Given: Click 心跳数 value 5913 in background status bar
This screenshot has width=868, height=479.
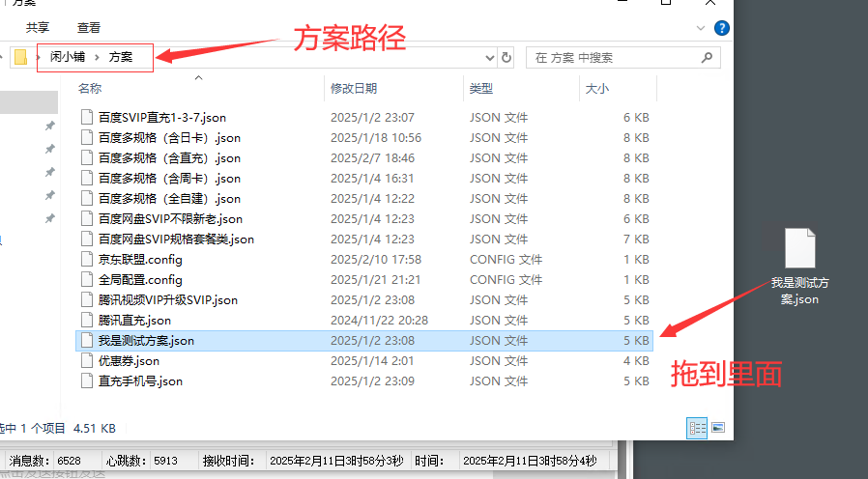Looking at the screenshot, I should click(x=165, y=461).
